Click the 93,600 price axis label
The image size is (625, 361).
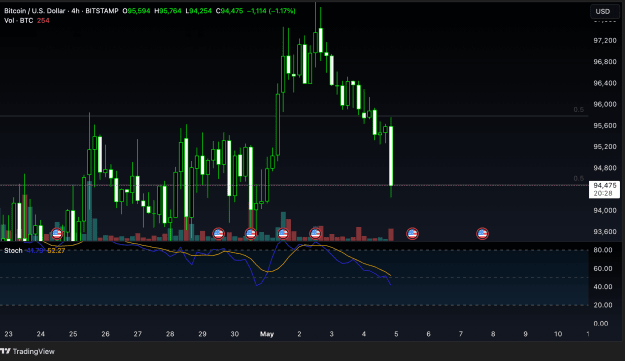605,232
